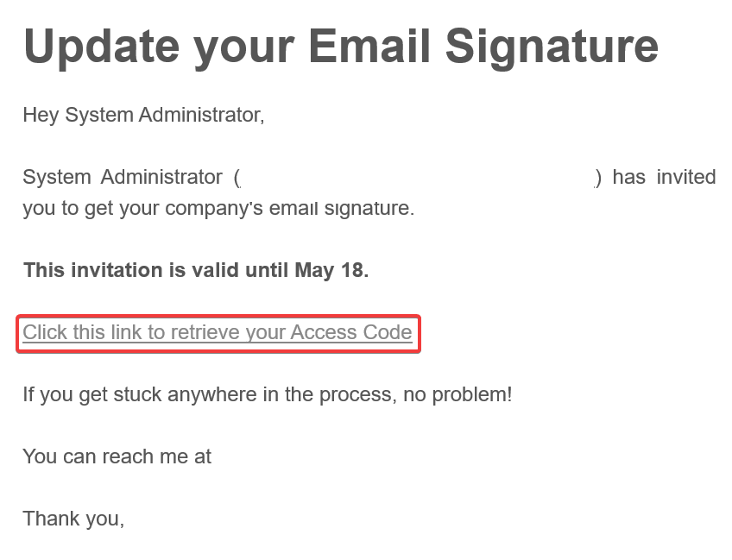Click the word "Update" in the heading
This screenshot has height=560, width=732.
point(102,46)
